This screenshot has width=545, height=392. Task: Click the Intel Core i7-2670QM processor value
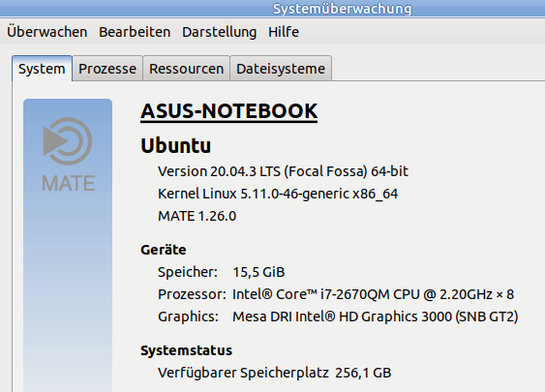coord(373,294)
